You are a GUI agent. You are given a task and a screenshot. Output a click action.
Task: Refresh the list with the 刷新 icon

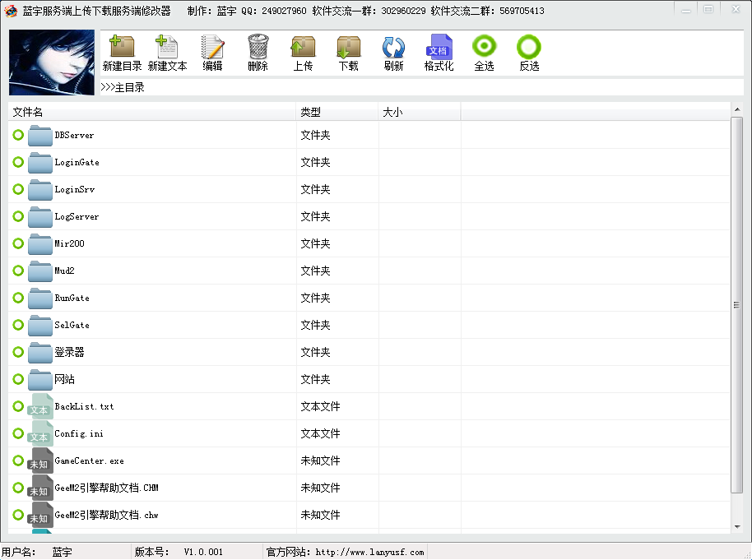tap(393, 48)
